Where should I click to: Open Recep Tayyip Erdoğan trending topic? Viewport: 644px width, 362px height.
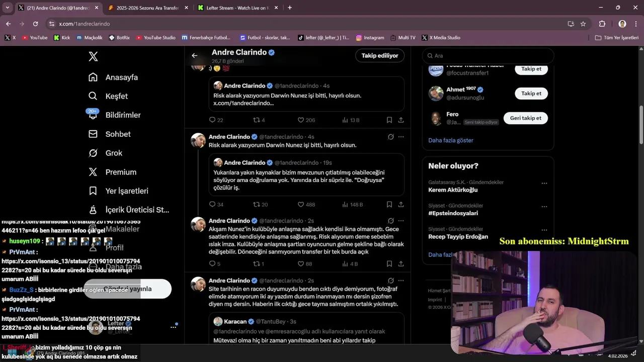pos(458,237)
